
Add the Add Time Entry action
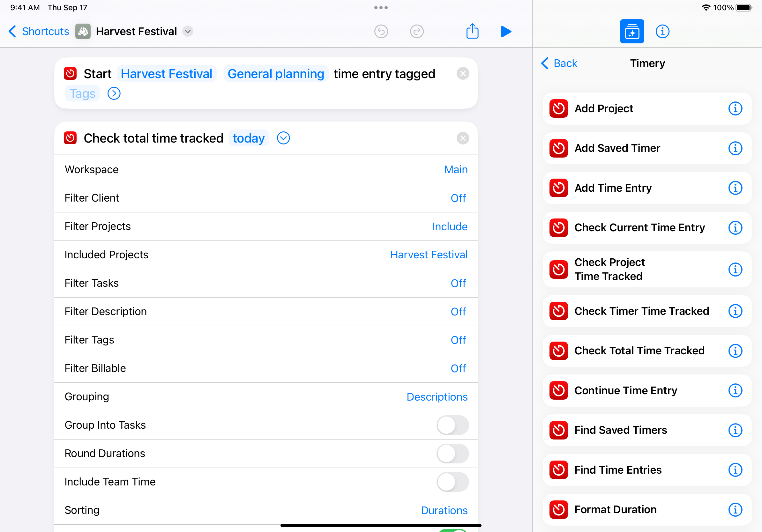647,188
